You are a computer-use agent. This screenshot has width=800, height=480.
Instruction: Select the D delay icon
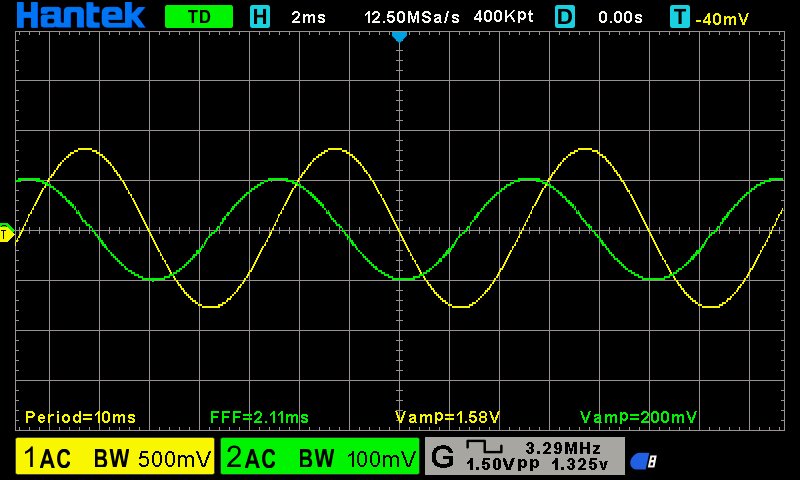pyautogui.click(x=565, y=17)
